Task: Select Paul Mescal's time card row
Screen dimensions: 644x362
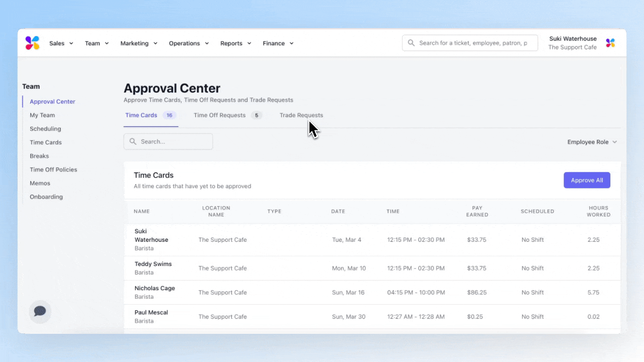Action: coord(372,316)
